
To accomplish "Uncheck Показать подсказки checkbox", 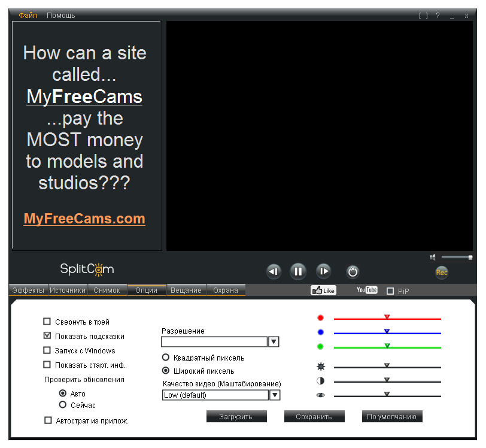I will [x=47, y=335].
